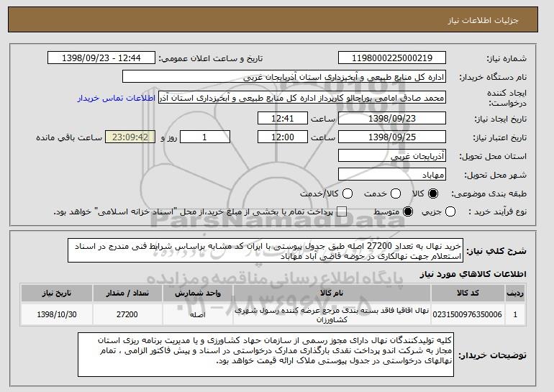Click the creation date field 1398/09/23
Screen dimensions: 554x392
[392, 118]
